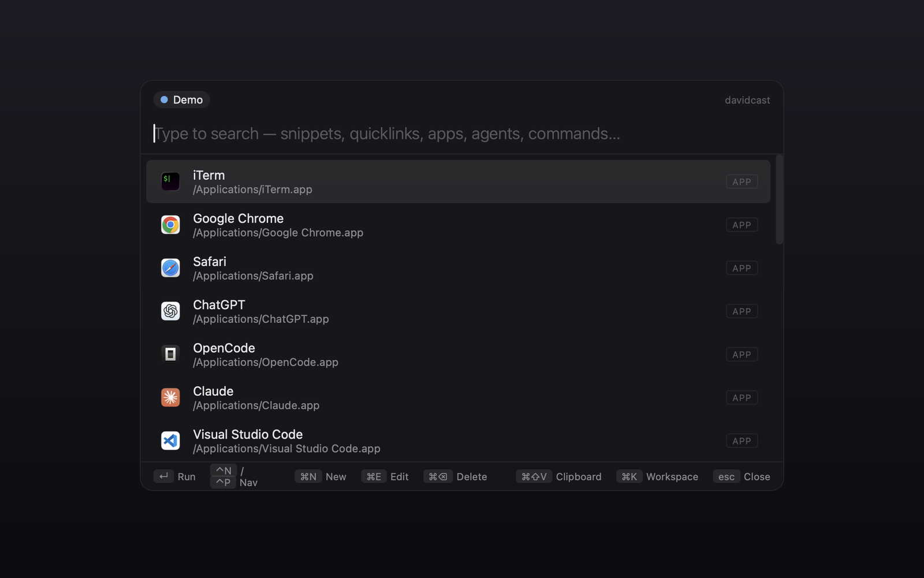Click the Run return-key hint
The width and height of the screenshot is (924, 578).
click(174, 477)
